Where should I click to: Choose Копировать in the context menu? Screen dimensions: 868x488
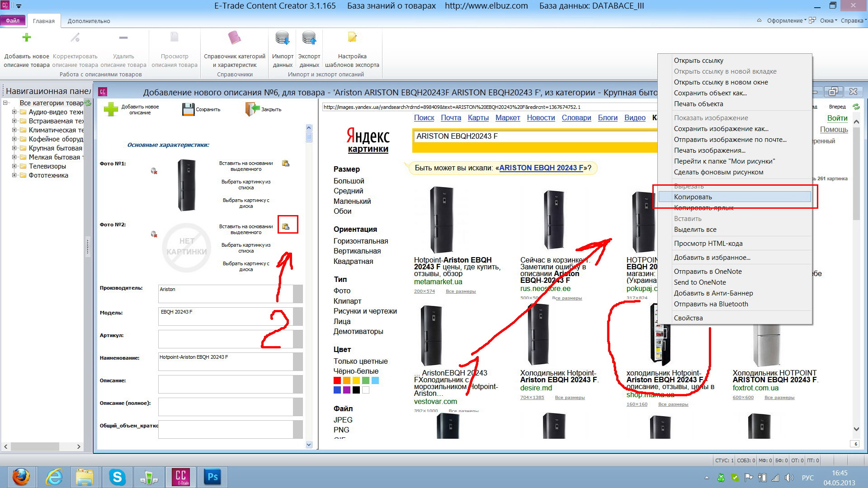point(735,197)
